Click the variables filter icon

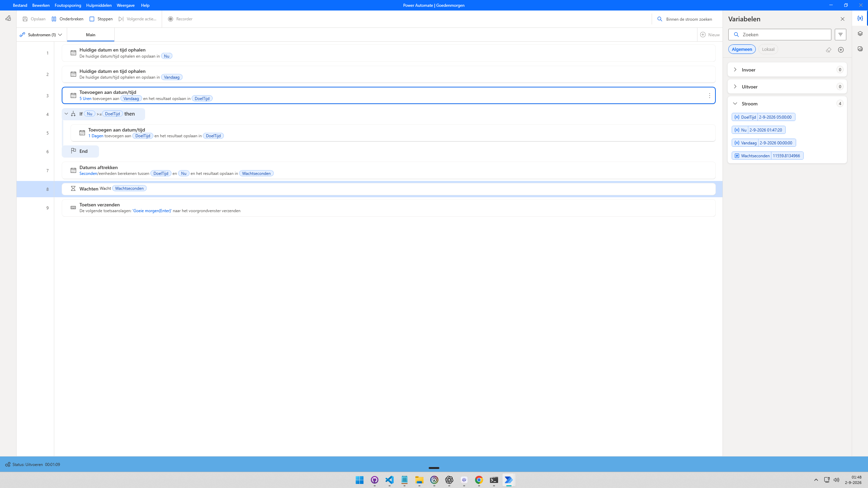pos(840,35)
